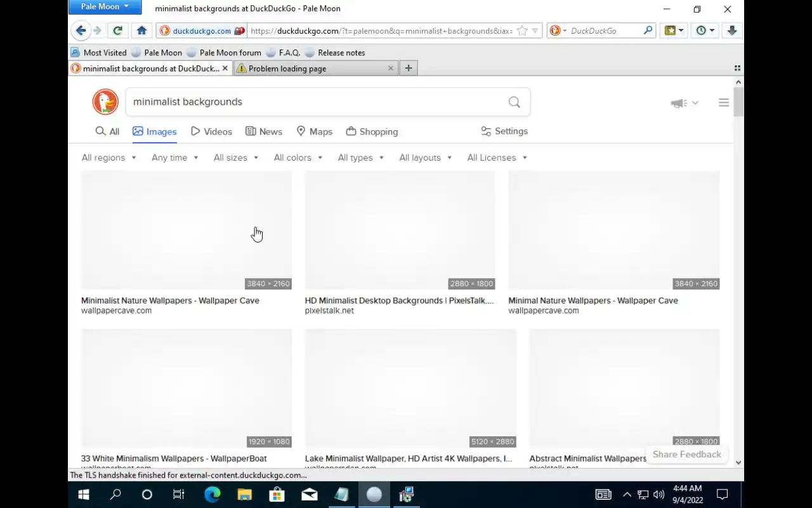Expand All regions filter

point(108,157)
